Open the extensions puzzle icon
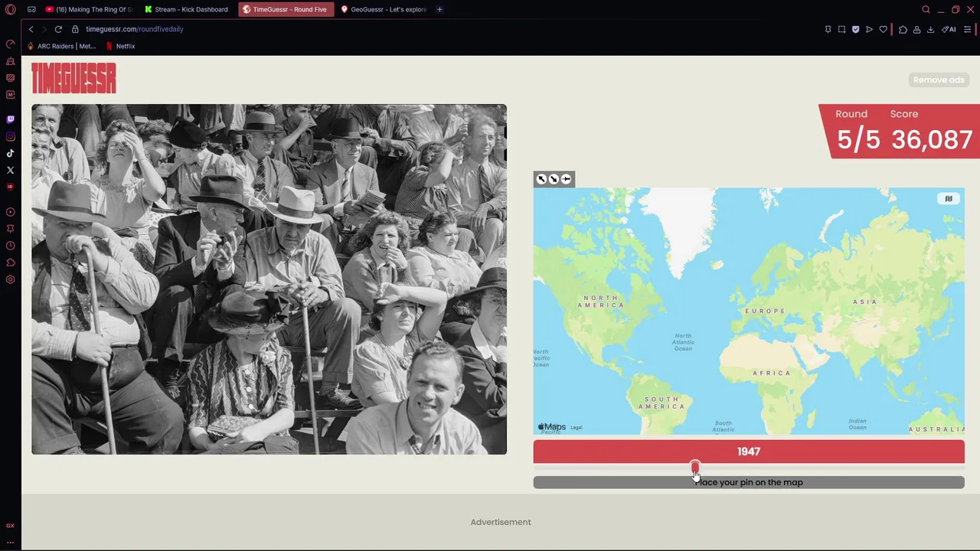 [903, 29]
